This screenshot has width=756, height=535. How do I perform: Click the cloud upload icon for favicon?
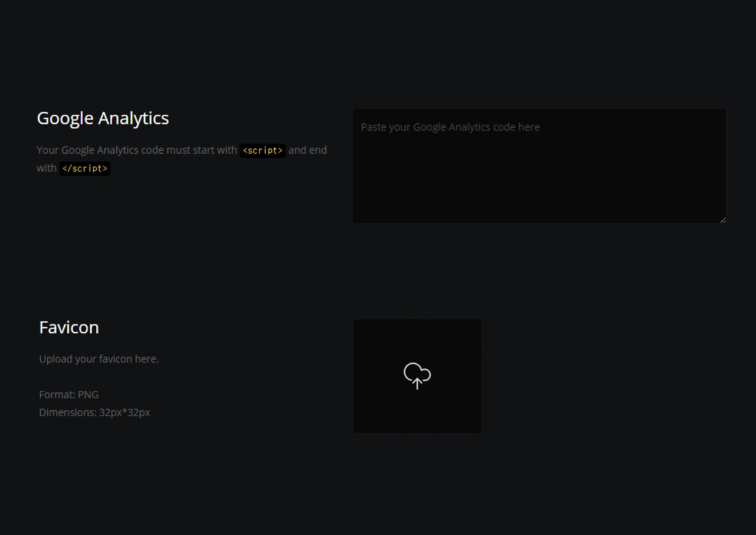click(x=417, y=376)
